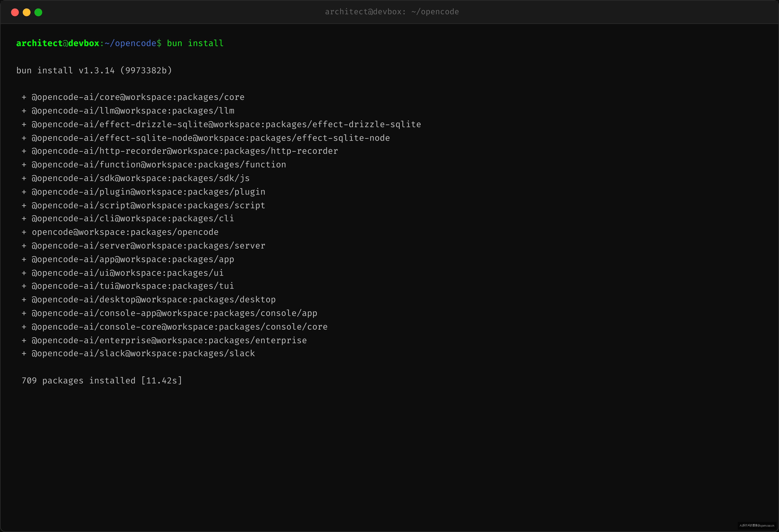Click the window title 'architect@devbox: ~/opencode'
The height and width of the screenshot is (532, 779).
tap(392, 12)
